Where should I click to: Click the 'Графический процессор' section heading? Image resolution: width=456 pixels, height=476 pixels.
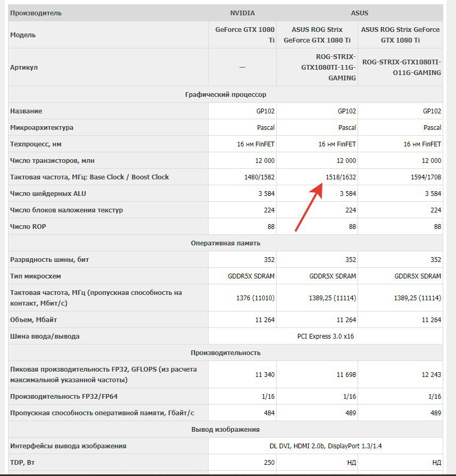pos(226,94)
